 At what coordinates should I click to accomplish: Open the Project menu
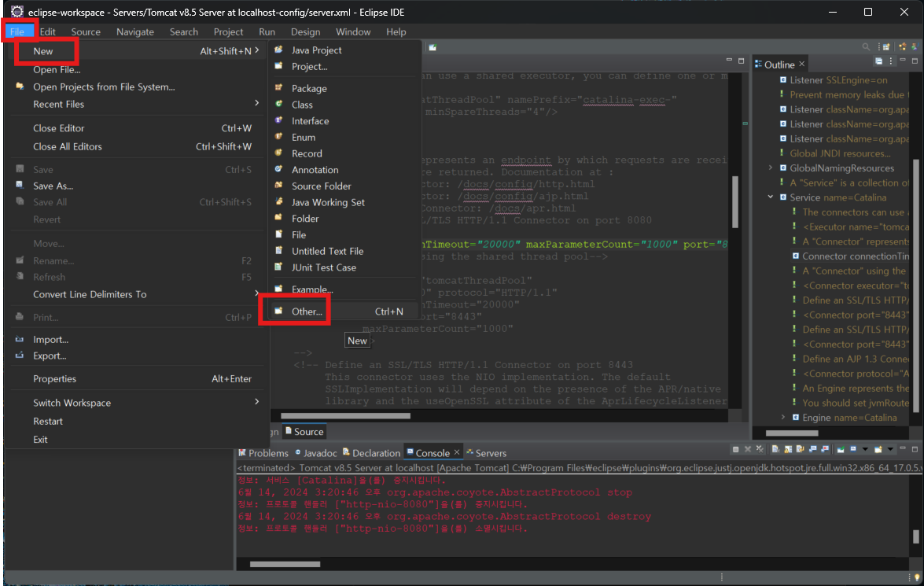click(x=228, y=31)
